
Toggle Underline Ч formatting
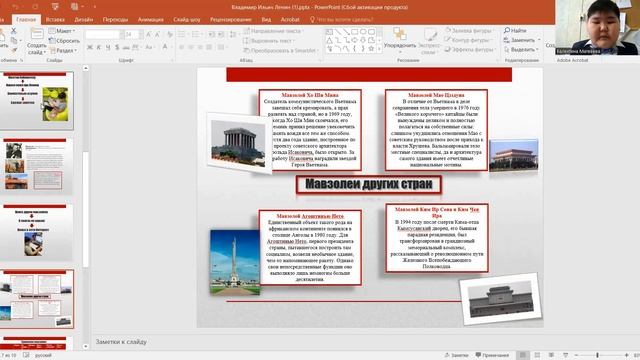point(108,47)
